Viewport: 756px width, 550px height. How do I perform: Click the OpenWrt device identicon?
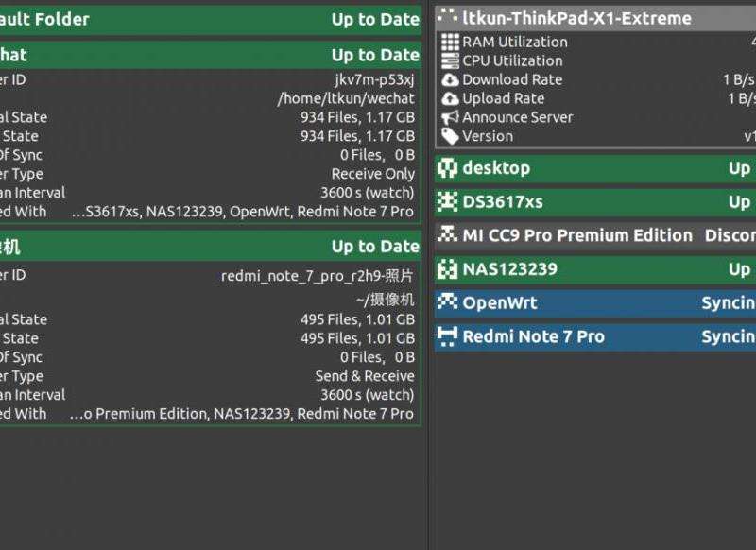click(x=447, y=302)
